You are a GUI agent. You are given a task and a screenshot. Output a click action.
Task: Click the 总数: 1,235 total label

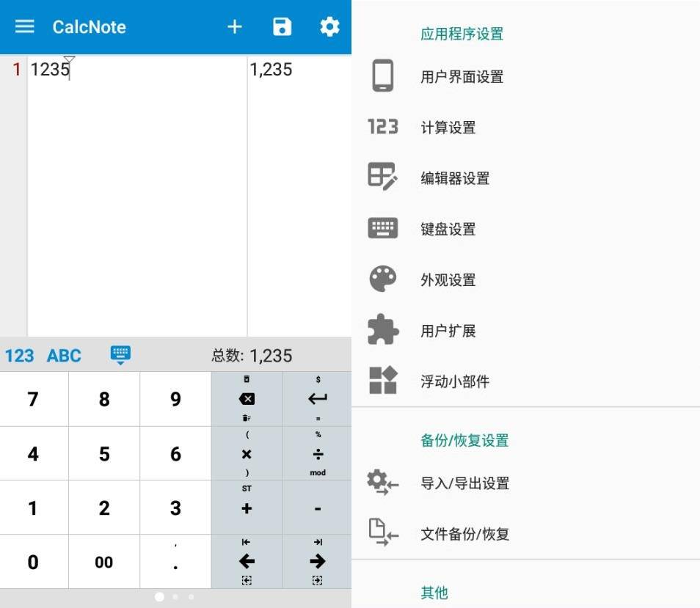(252, 356)
